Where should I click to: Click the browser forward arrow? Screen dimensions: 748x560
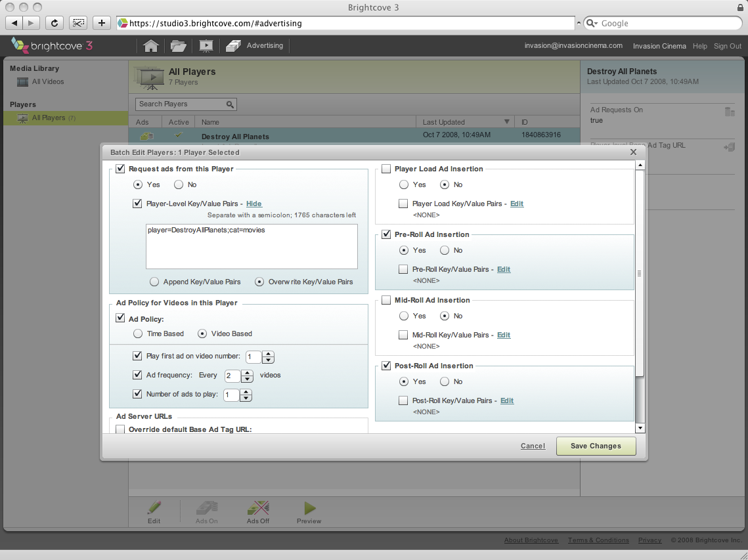tap(31, 23)
